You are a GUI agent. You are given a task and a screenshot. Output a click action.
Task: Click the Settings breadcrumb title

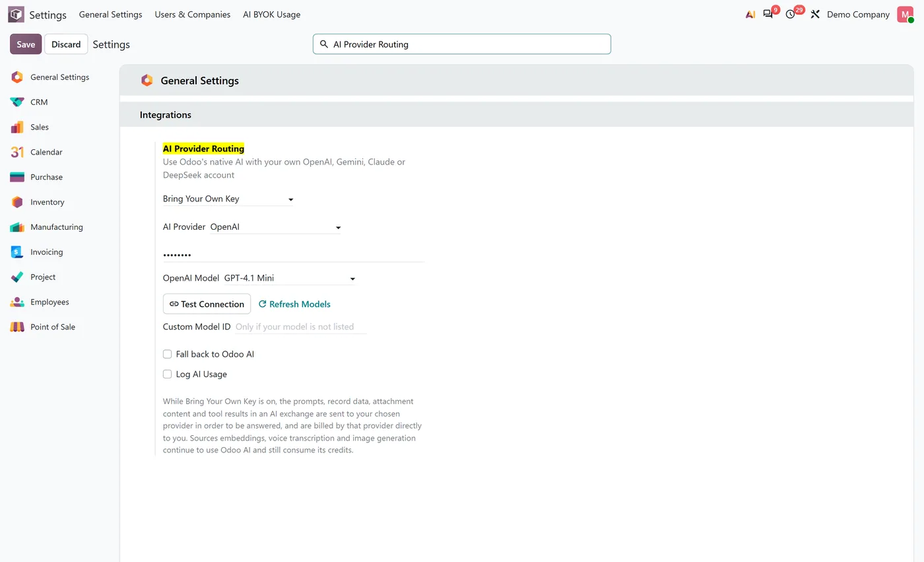(111, 44)
